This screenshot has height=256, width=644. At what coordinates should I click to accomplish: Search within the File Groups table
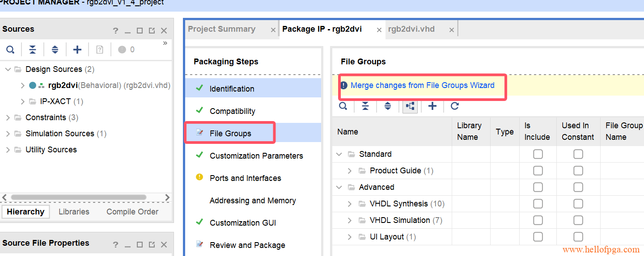pyautogui.click(x=343, y=106)
